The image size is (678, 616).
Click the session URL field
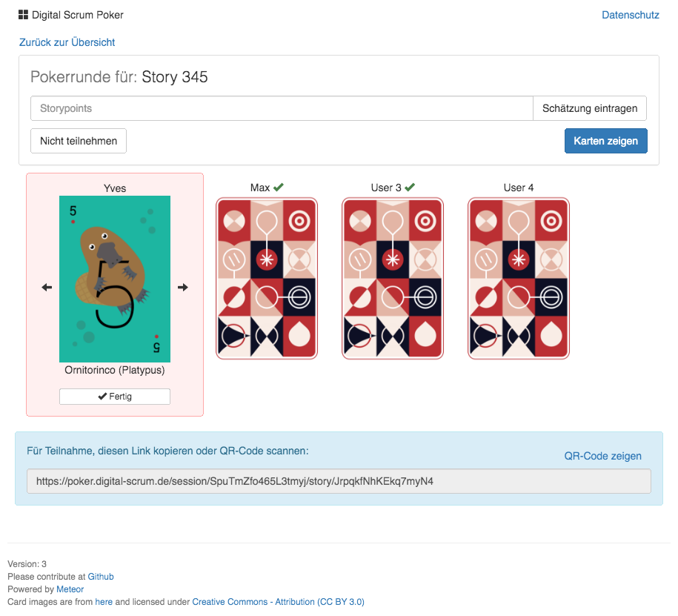[339, 481]
